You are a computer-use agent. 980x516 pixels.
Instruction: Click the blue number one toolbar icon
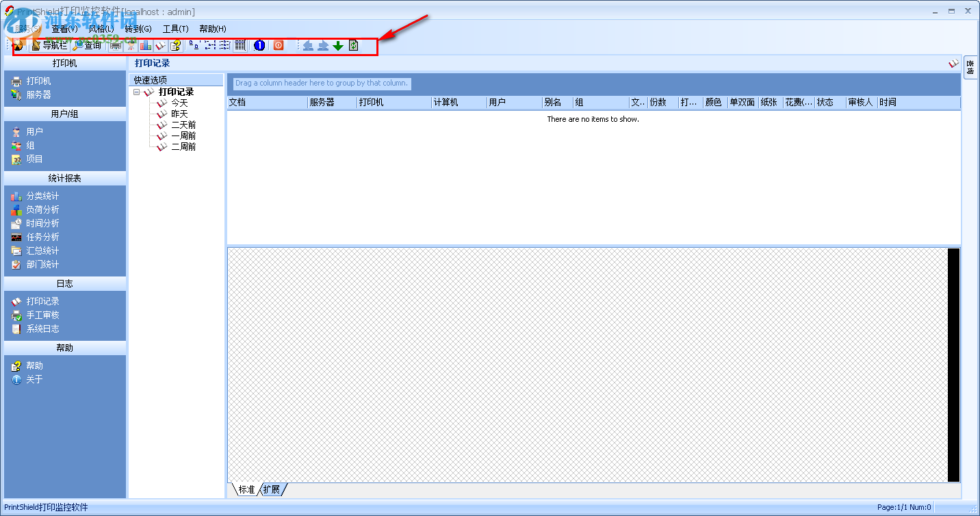[x=259, y=45]
